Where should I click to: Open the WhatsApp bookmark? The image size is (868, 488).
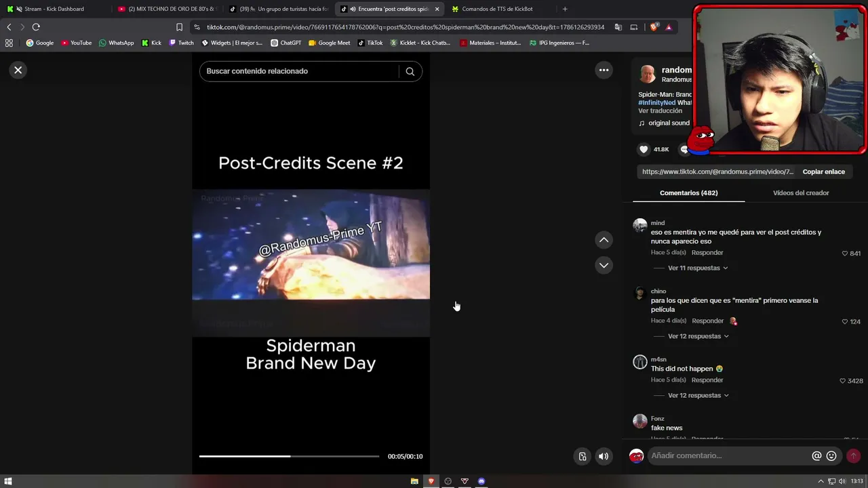click(x=116, y=43)
